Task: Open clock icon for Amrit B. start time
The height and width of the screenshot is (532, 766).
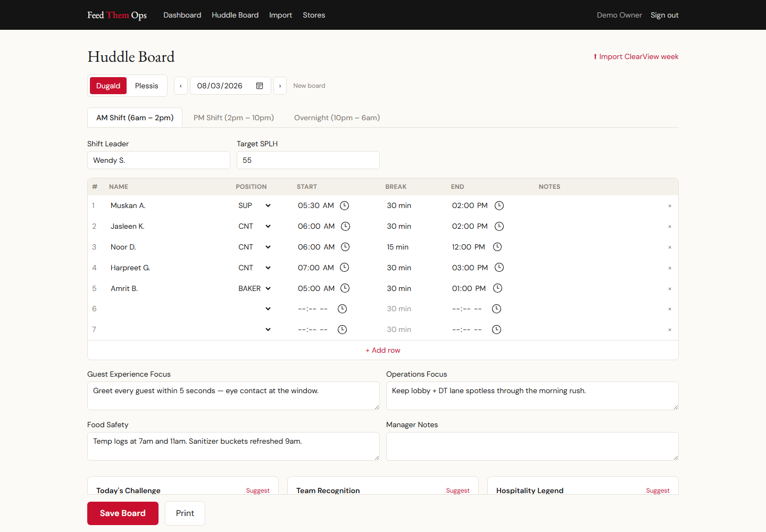Action: (345, 288)
